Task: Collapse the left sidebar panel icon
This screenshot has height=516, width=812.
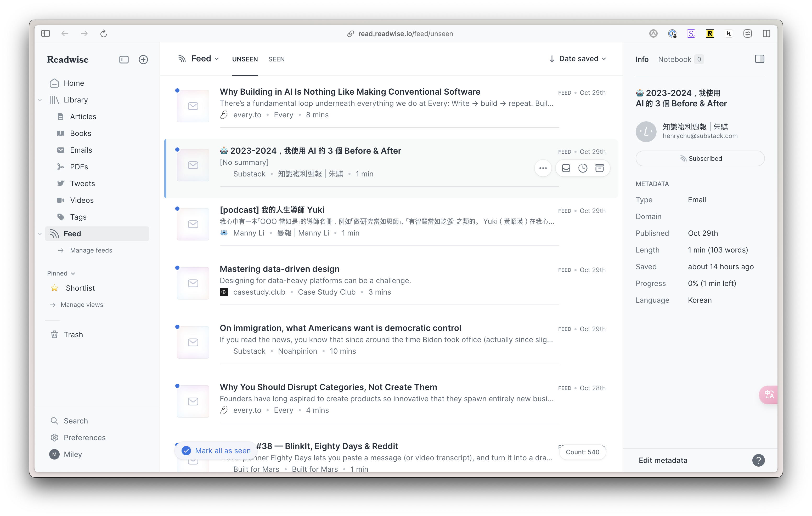Action: 124,60
